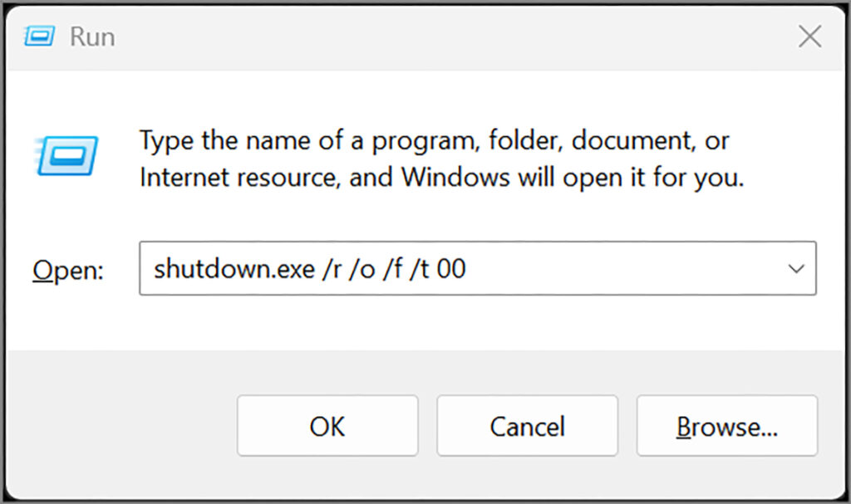Dismiss the dialog using Cancel

[527, 426]
